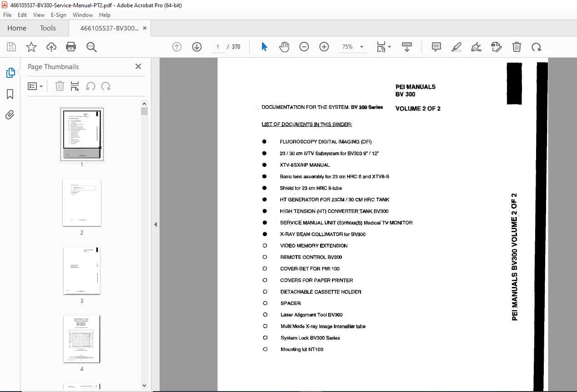Open the Help menu
Screen dimensions: 577x392
tap(105, 15)
